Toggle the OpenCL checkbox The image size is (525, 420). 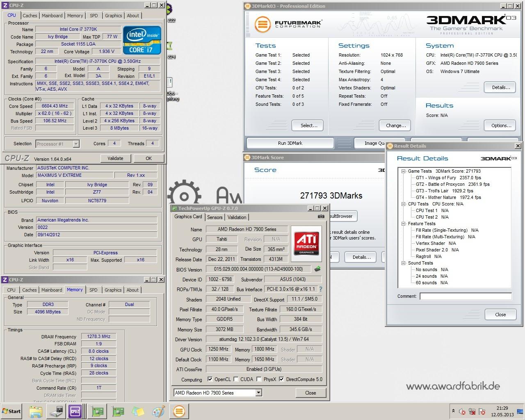click(210, 379)
